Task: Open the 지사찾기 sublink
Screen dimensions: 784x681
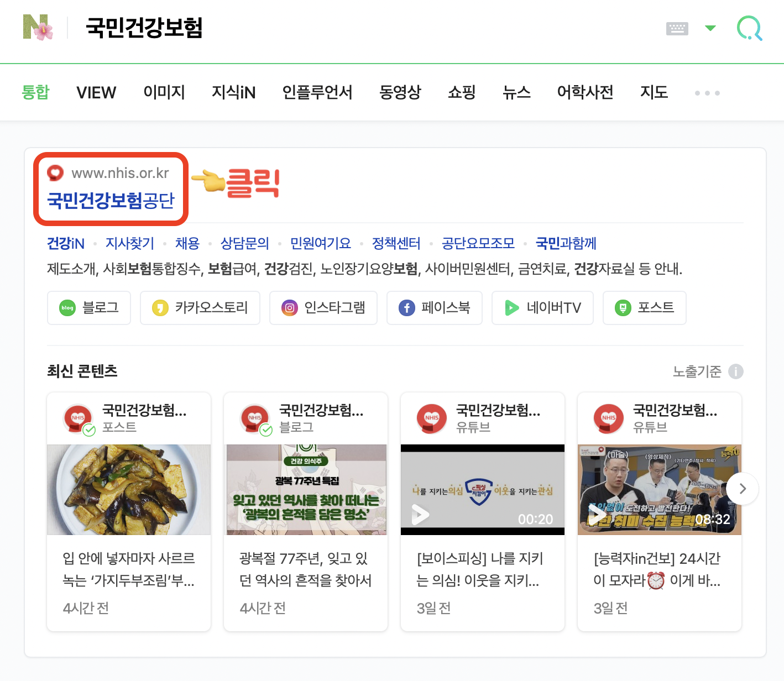Action: (130, 243)
